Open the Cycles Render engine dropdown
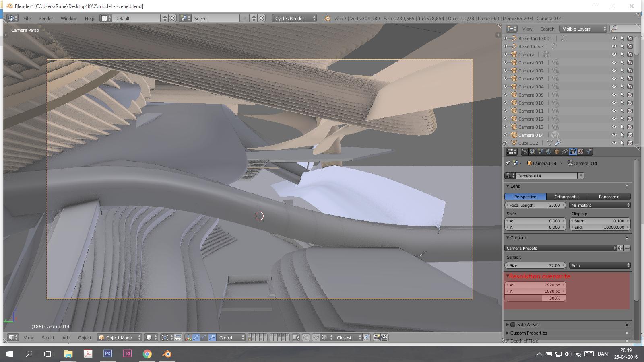The image size is (644, 362). [294, 18]
